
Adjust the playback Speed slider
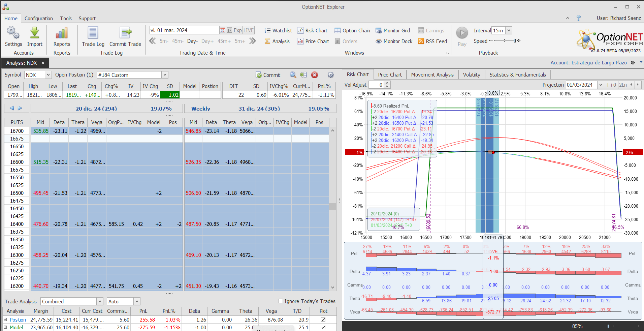[x=505, y=41]
